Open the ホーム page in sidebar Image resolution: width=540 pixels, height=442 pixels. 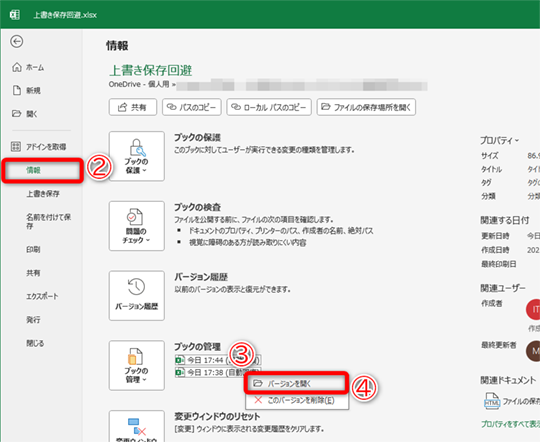pos(28,67)
